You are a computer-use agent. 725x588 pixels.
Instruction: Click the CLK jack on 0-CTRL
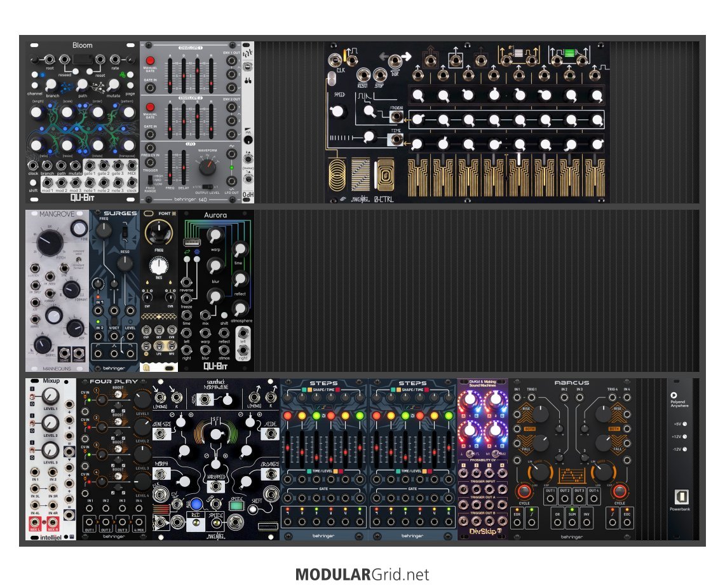coord(335,60)
